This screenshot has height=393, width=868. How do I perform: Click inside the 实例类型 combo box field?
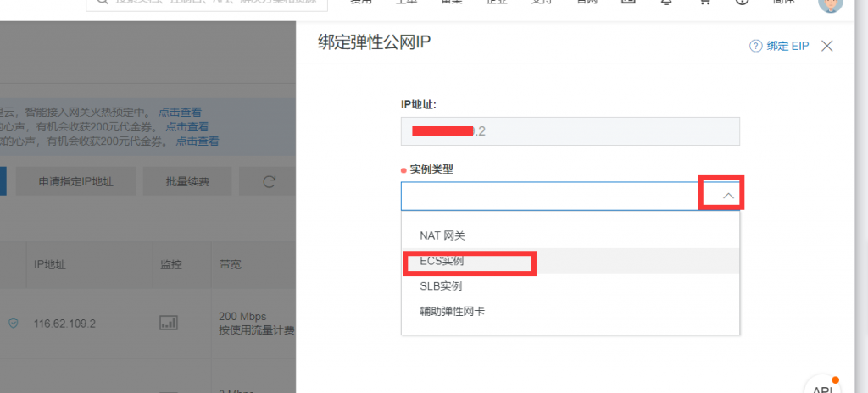coord(551,196)
